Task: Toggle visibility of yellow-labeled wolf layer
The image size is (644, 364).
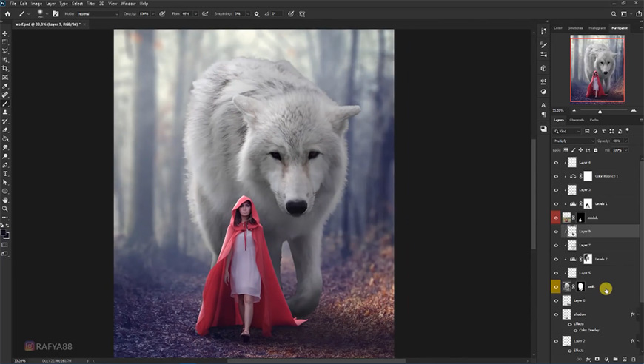Action: click(x=556, y=287)
